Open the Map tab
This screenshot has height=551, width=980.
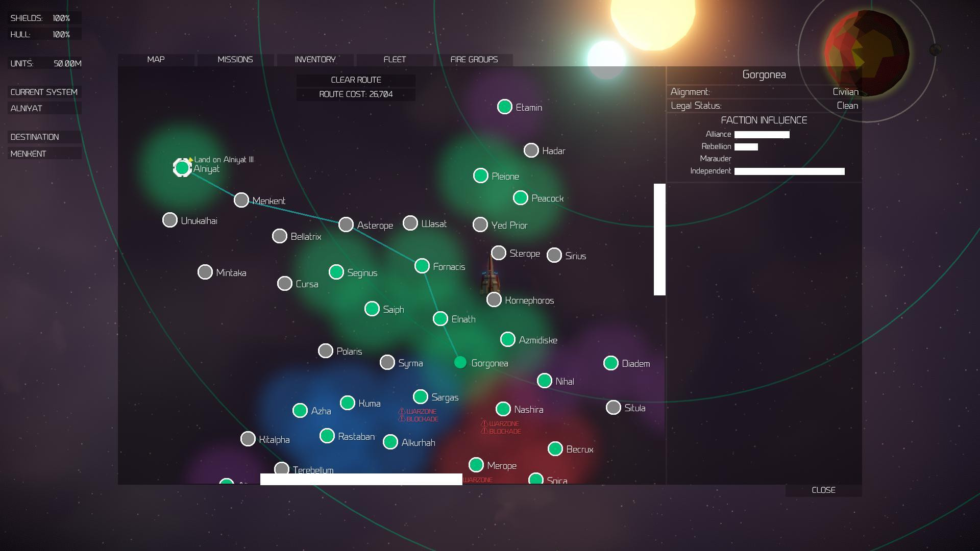click(x=156, y=60)
